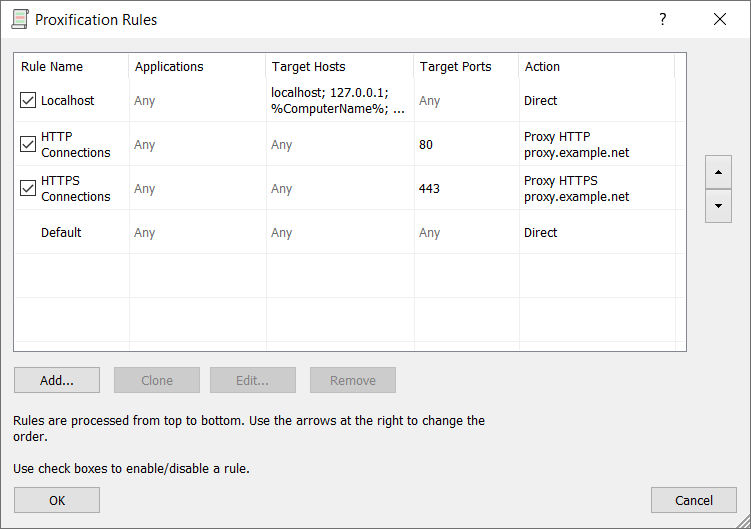Open Proxy HTTP action for HTTP rule
The width and height of the screenshot is (751, 529).
point(576,145)
